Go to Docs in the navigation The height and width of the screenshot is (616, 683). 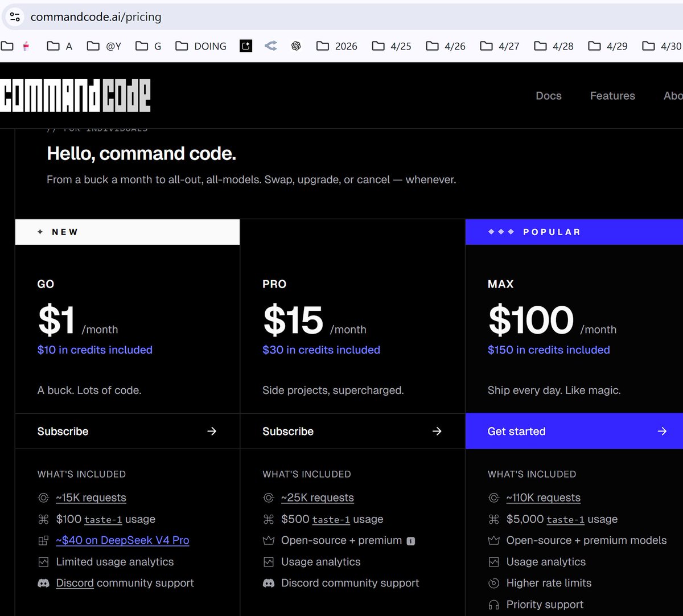(x=549, y=96)
